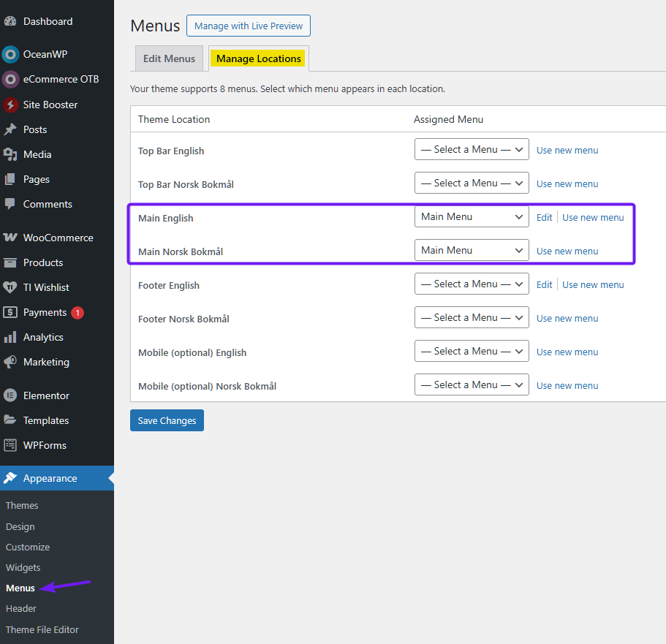This screenshot has width=666, height=644.
Task: Open the OceanWP sidebar icon
Action: tap(10, 54)
